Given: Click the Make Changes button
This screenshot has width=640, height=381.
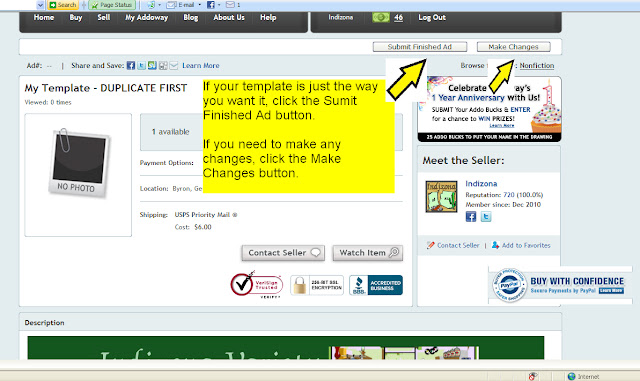Looking at the screenshot, I should [x=513, y=47].
